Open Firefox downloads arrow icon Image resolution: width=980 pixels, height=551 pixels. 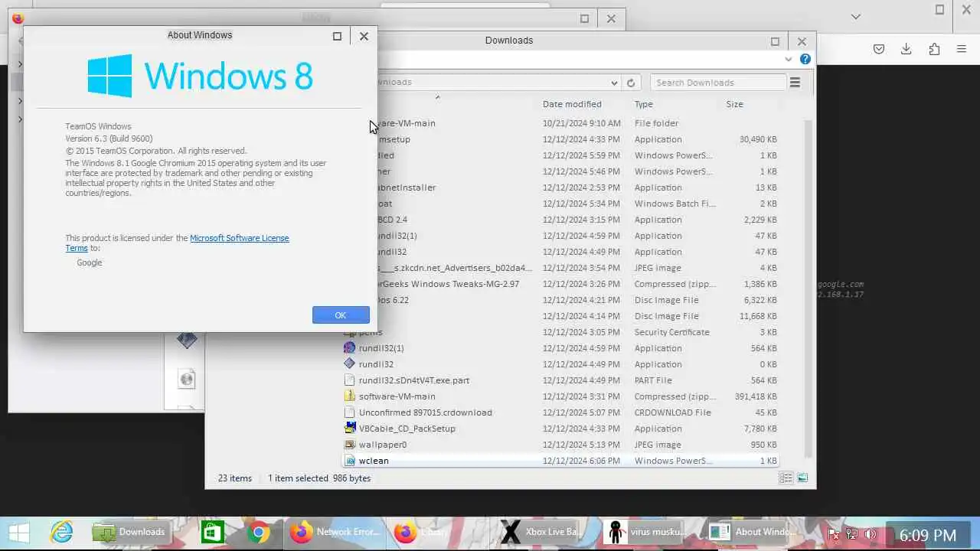(x=906, y=49)
